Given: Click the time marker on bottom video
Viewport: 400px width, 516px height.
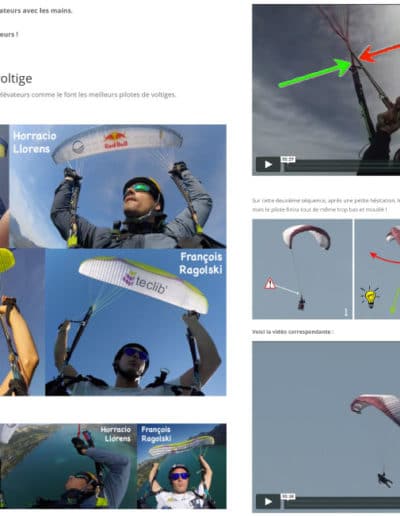Looking at the screenshot, I should point(288,497).
